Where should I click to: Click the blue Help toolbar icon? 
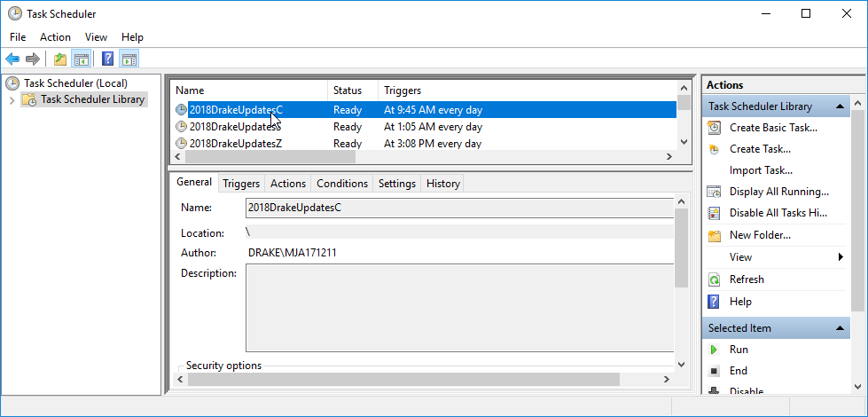coord(107,59)
